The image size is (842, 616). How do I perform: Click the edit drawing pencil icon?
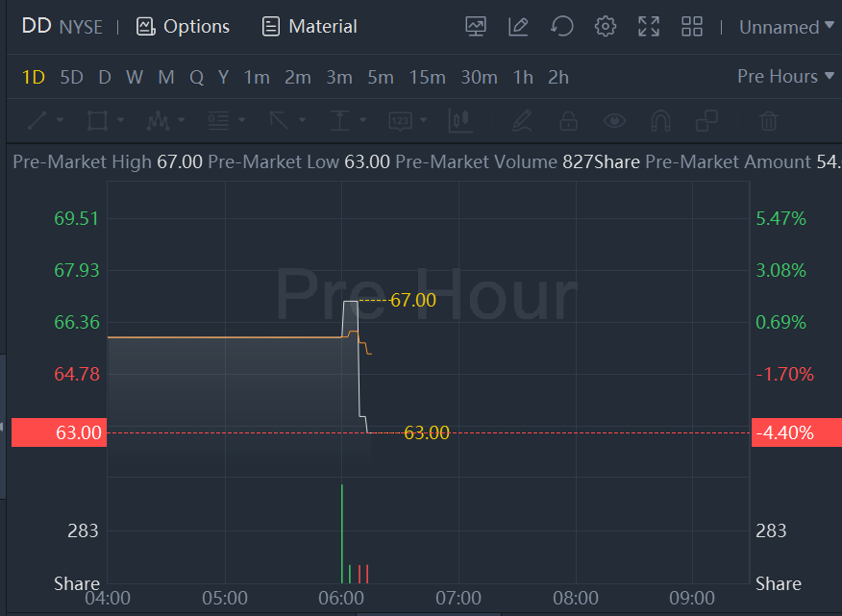point(519,27)
